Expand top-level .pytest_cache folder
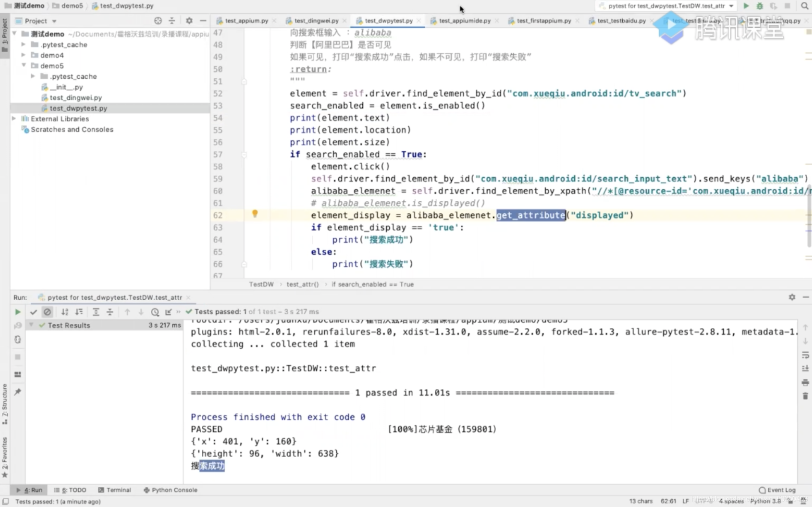This screenshot has width=812, height=507. click(x=23, y=45)
